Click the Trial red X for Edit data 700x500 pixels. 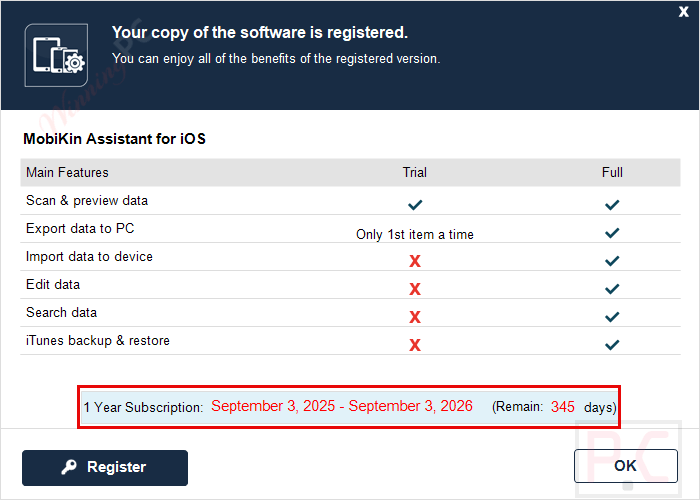pyautogui.click(x=415, y=289)
